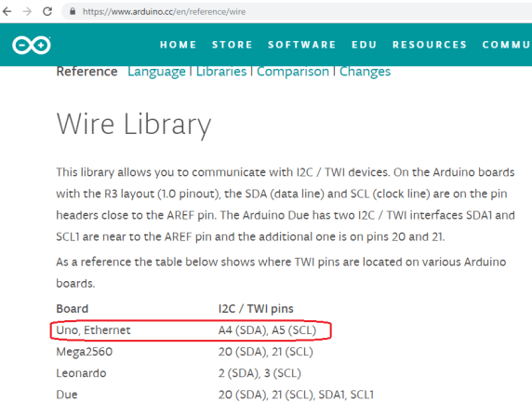Open the HOME menu item
This screenshot has width=532, height=403.
click(179, 45)
